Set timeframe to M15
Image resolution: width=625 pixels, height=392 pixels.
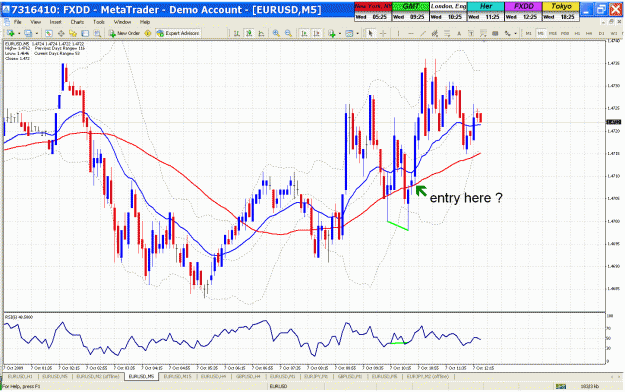coord(553,33)
